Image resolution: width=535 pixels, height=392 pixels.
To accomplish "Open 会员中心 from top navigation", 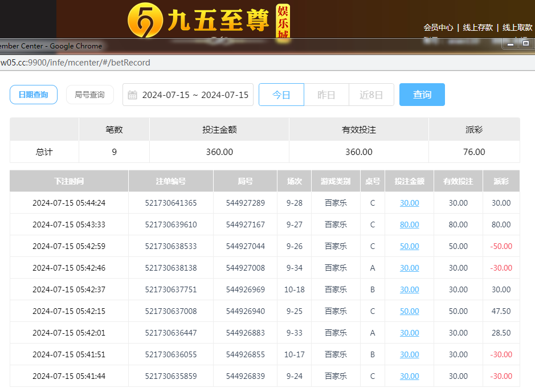I will pyautogui.click(x=438, y=27).
